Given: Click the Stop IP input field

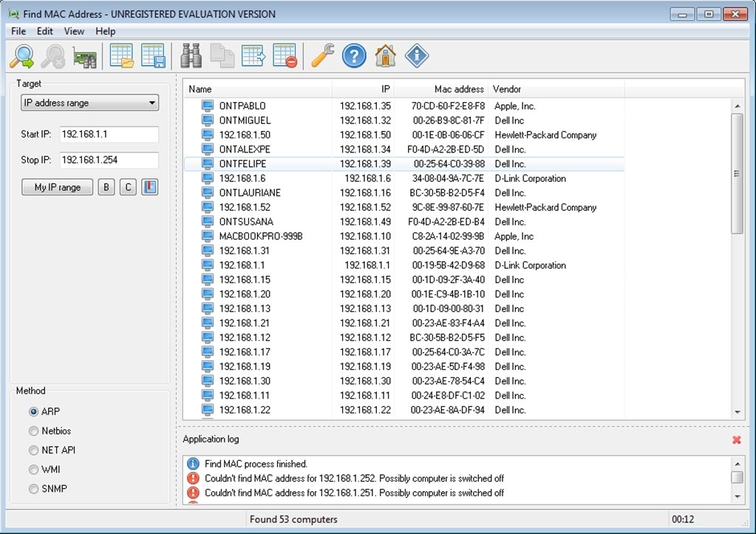Looking at the screenshot, I should click(109, 160).
